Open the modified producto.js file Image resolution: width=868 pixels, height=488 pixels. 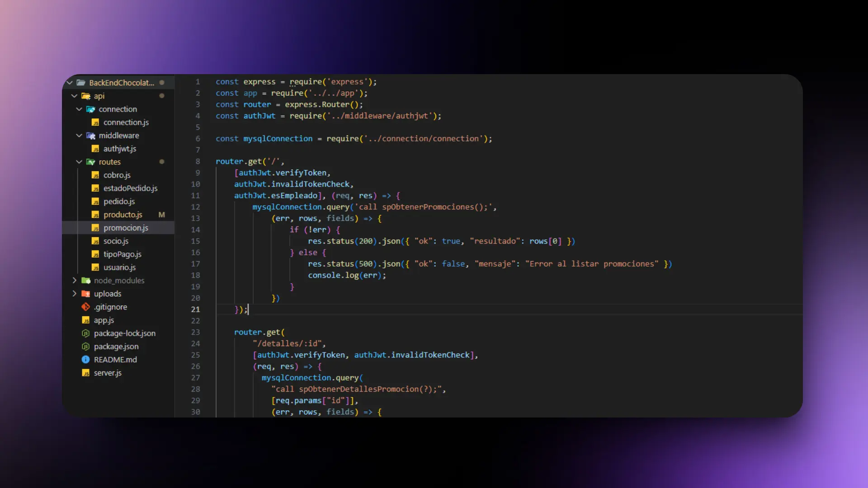click(x=123, y=215)
